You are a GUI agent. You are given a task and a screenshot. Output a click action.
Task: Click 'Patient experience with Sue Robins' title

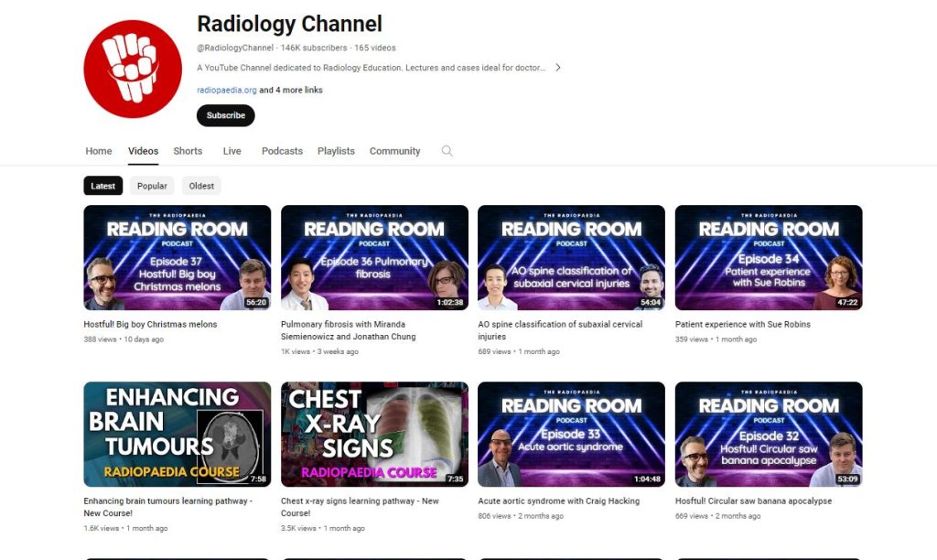742,324
